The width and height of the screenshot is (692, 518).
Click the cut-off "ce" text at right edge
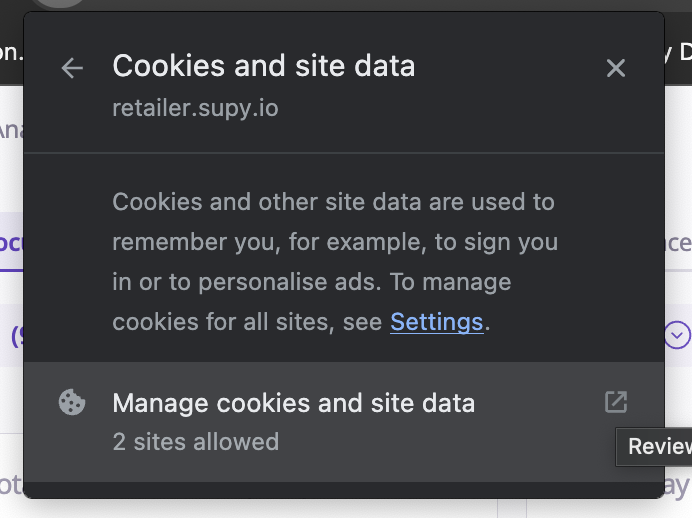pyautogui.click(x=678, y=243)
